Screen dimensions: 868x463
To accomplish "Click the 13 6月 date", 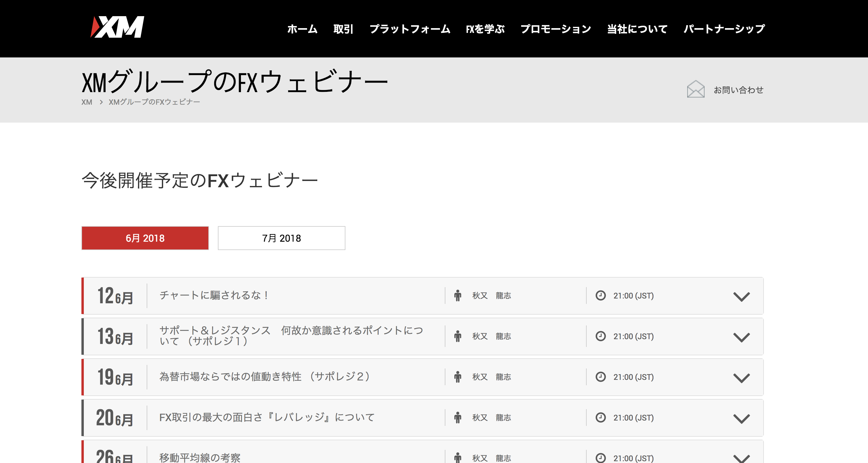I will [115, 337].
